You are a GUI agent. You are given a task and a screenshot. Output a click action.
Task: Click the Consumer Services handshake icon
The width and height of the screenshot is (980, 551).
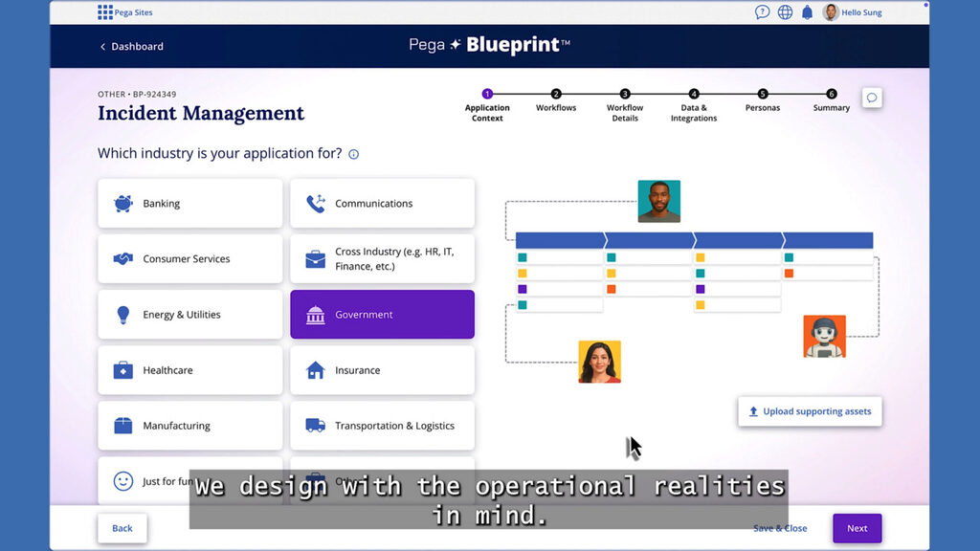pyautogui.click(x=123, y=258)
